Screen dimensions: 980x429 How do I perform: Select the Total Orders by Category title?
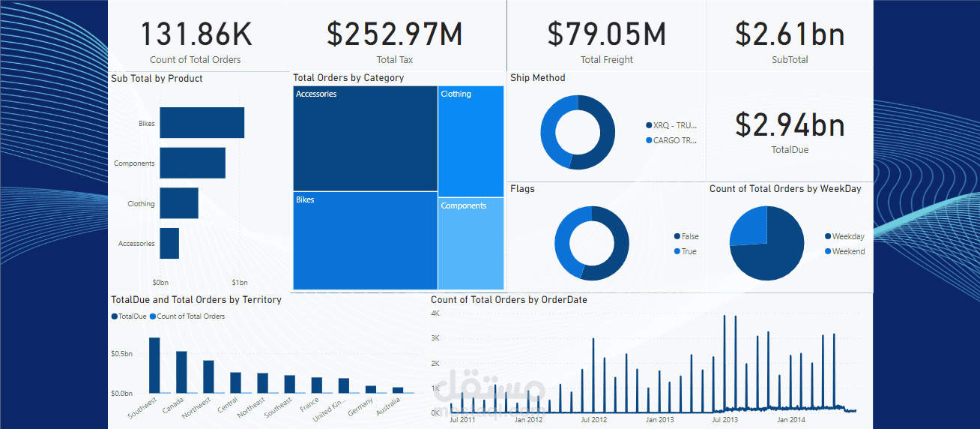[348, 78]
